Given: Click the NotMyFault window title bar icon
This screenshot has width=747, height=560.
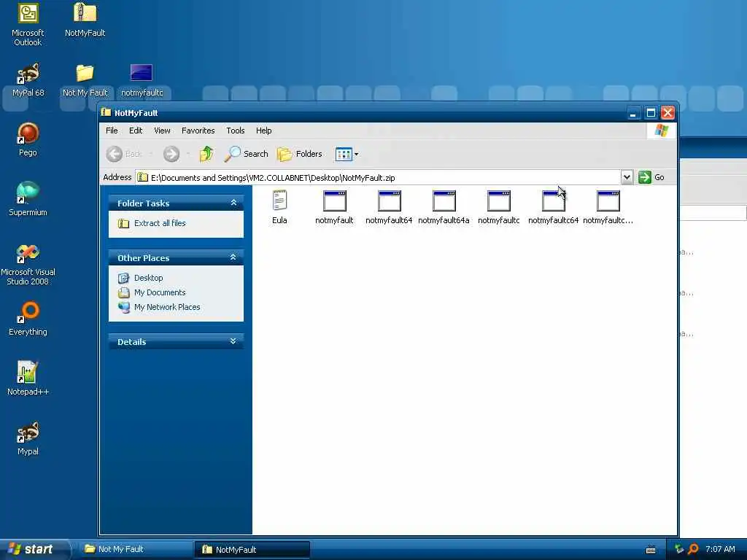Looking at the screenshot, I should tap(106, 112).
